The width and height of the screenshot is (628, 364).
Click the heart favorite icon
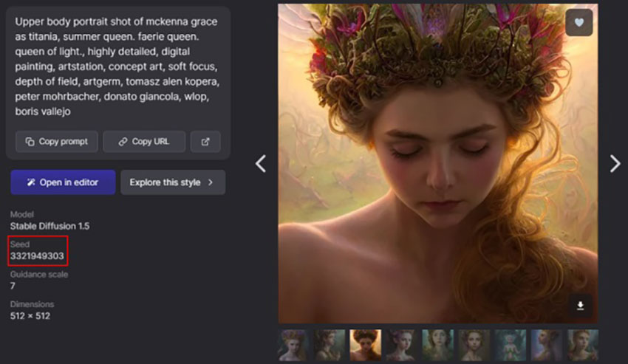(x=579, y=23)
